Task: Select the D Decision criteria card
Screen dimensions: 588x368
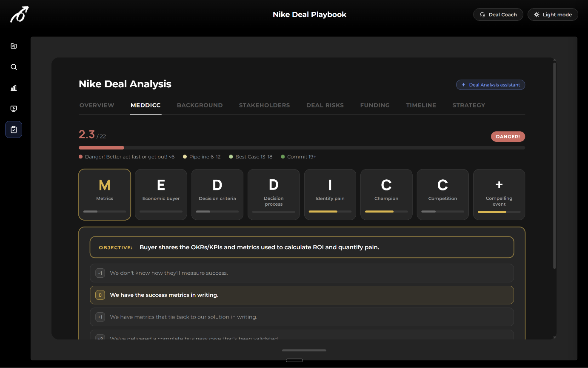Action: click(x=217, y=195)
